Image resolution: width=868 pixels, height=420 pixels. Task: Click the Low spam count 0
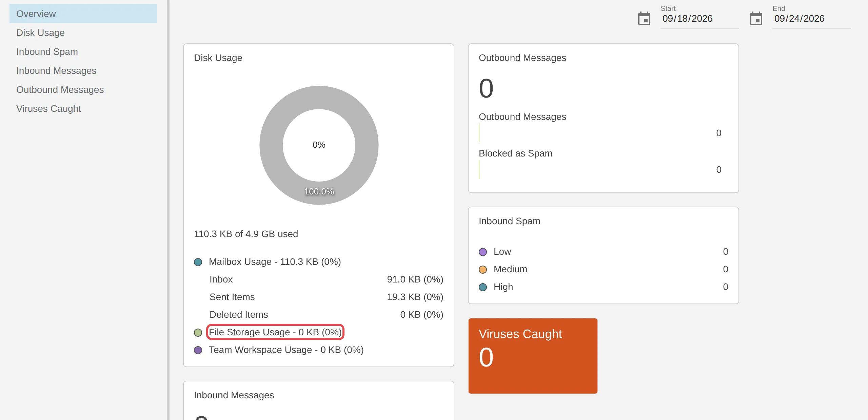[x=725, y=252]
